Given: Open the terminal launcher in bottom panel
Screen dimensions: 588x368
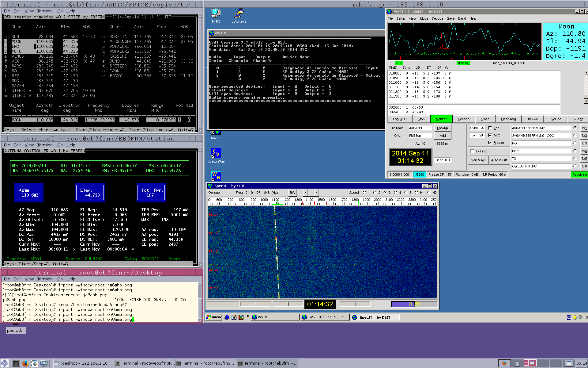Looking at the screenshot, I should 16,363.
